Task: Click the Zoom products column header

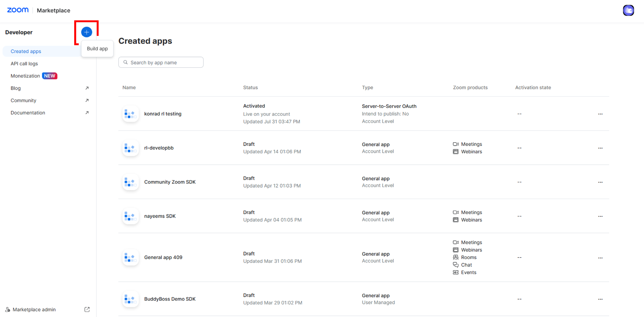Action: pos(470,88)
